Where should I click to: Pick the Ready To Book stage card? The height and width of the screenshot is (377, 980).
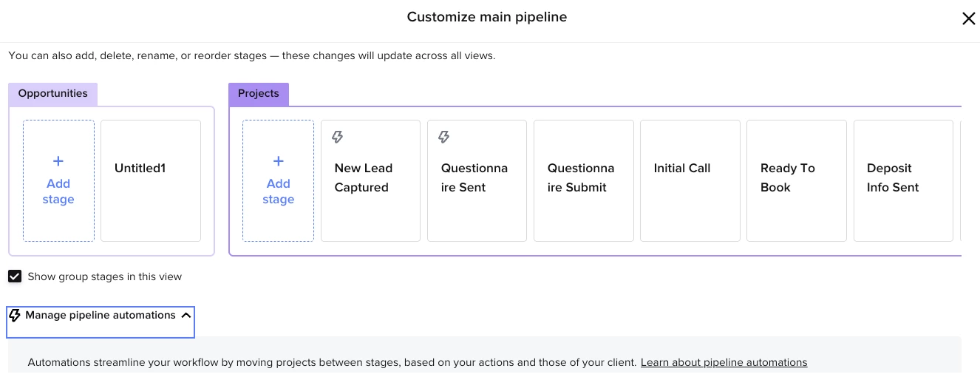797,180
